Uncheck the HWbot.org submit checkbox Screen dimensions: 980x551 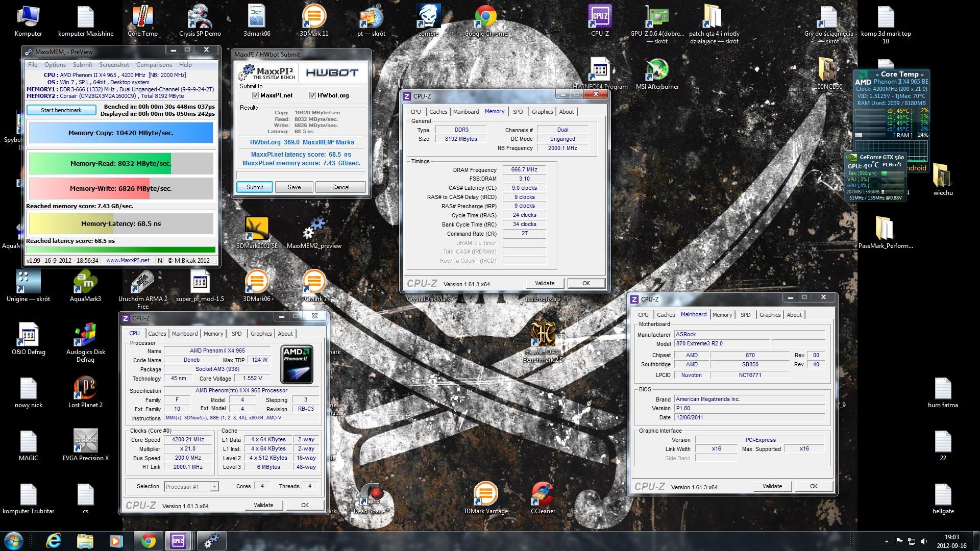click(x=312, y=95)
